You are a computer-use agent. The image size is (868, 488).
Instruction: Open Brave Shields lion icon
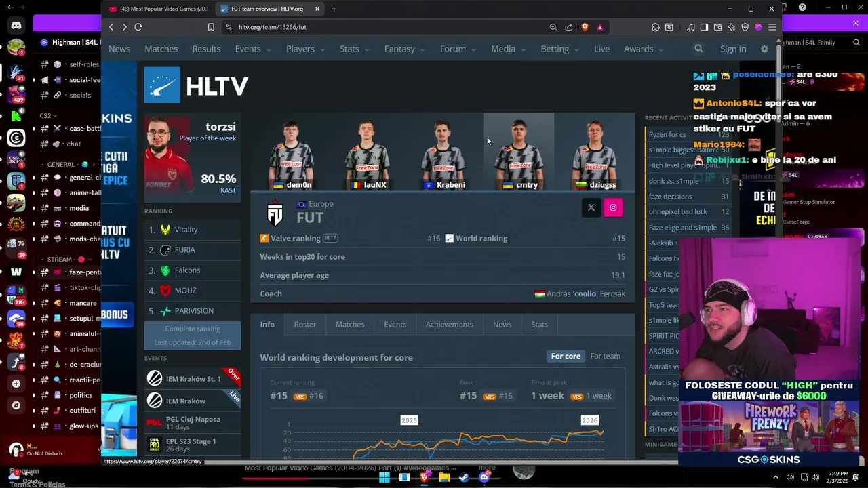[x=585, y=27]
